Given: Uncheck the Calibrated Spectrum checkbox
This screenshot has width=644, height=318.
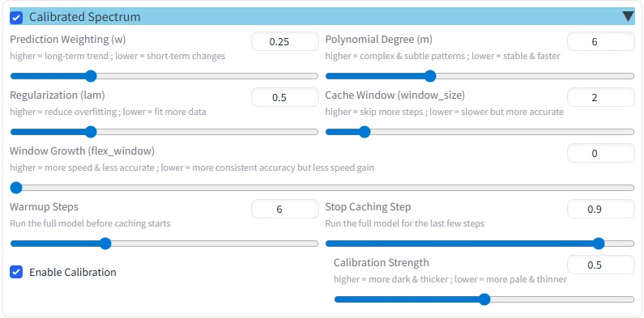Looking at the screenshot, I should coord(16,17).
